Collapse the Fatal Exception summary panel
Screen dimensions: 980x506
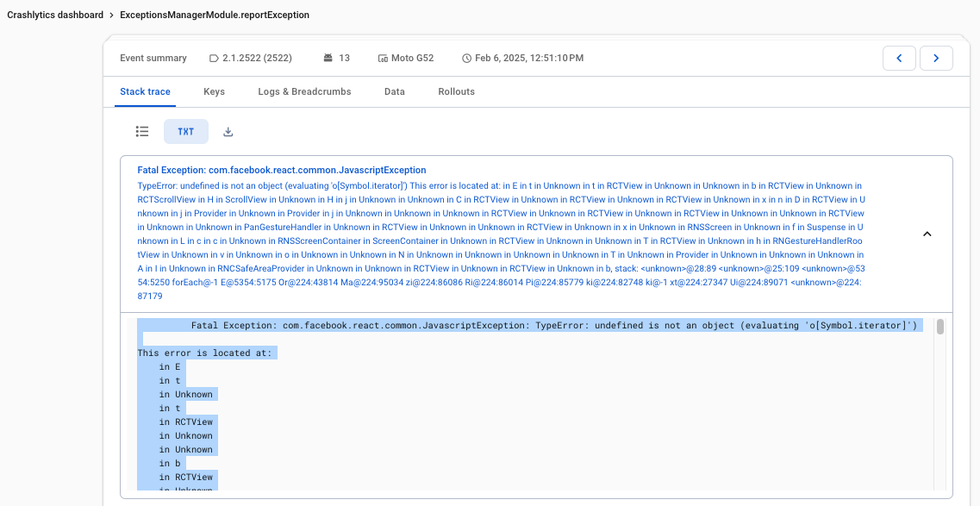tap(927, 234)
